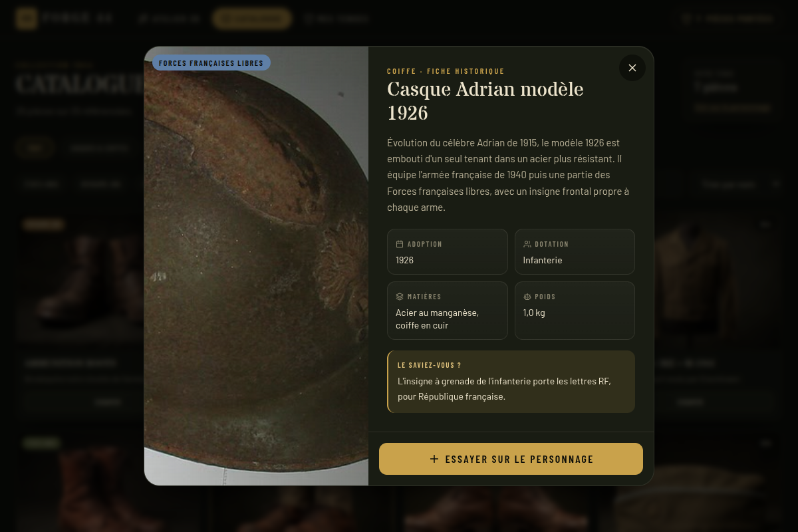Close the Casque Adrian detail dialog

pyautogui.click(x=632, y=68)
